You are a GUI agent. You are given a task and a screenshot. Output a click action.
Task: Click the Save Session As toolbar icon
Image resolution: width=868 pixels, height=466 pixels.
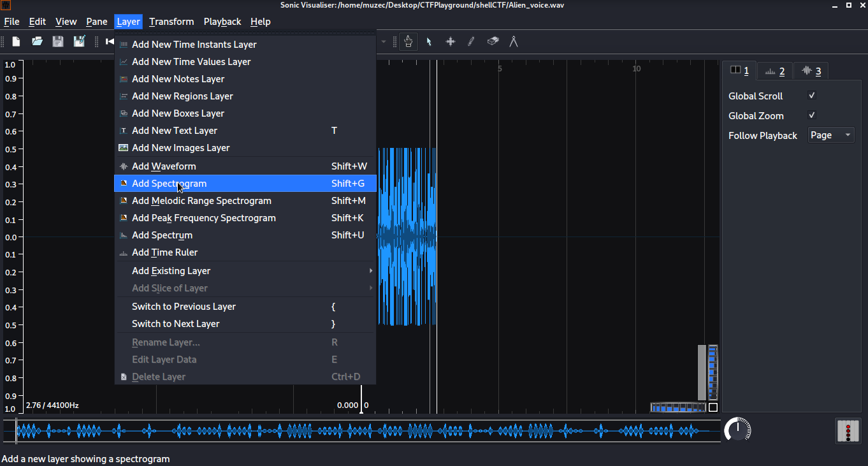click(x=79, y=41)
